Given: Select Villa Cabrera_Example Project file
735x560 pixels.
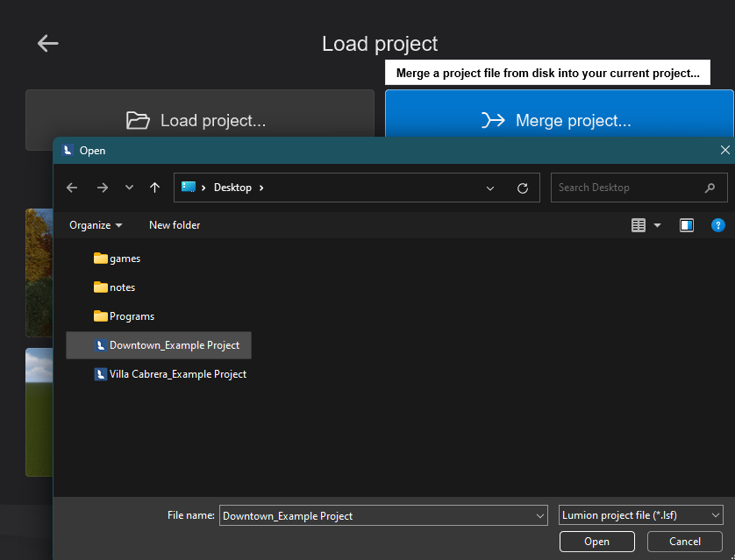Looking at the screenshot, I should tap(177, 374).
